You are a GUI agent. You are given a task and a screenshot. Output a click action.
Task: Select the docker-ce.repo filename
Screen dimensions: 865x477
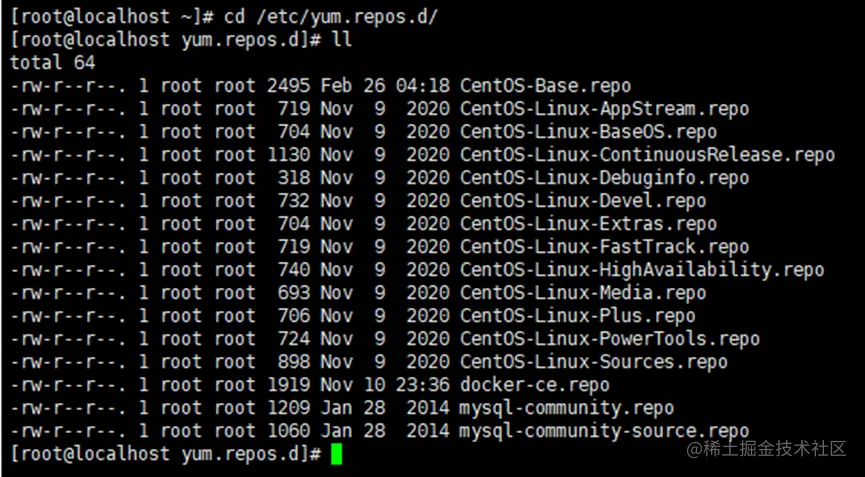(x=535, y=385)
